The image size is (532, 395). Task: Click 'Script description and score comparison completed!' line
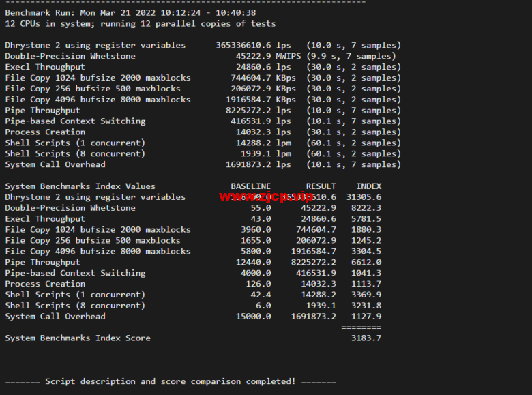coord(171,382)
